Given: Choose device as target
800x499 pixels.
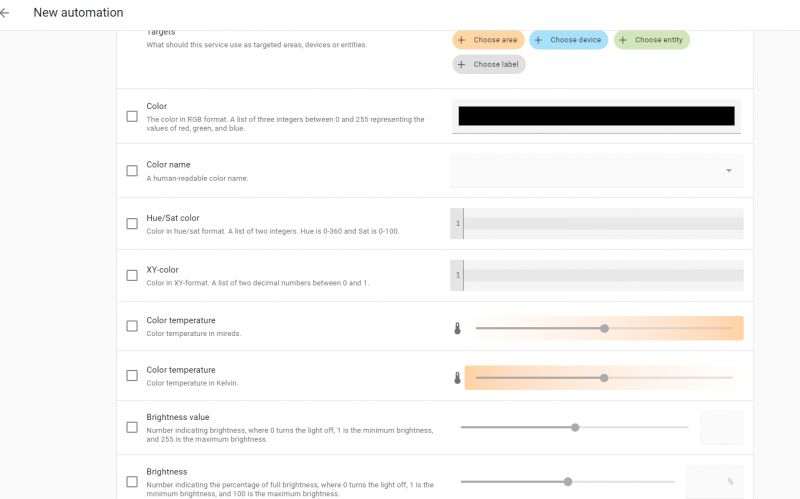Looking at the screenshot, I should point(569,40).
